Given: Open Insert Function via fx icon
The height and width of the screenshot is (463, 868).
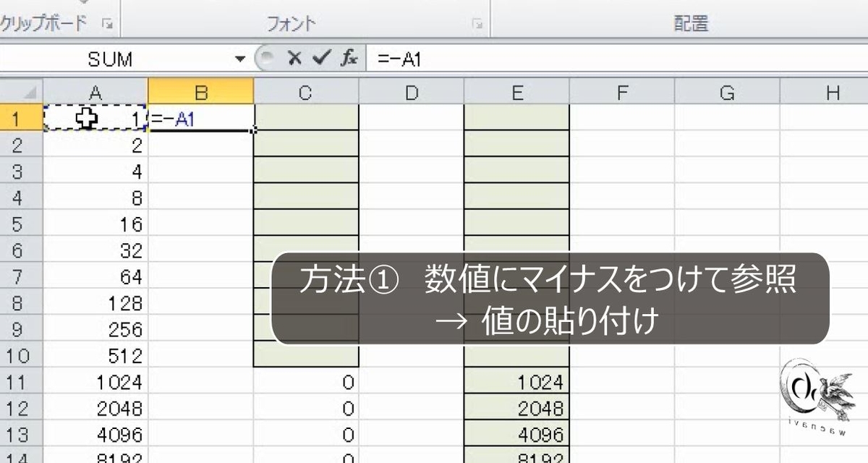Looking at the screenshot, I should pyautogui.click(x=349, y=59).
